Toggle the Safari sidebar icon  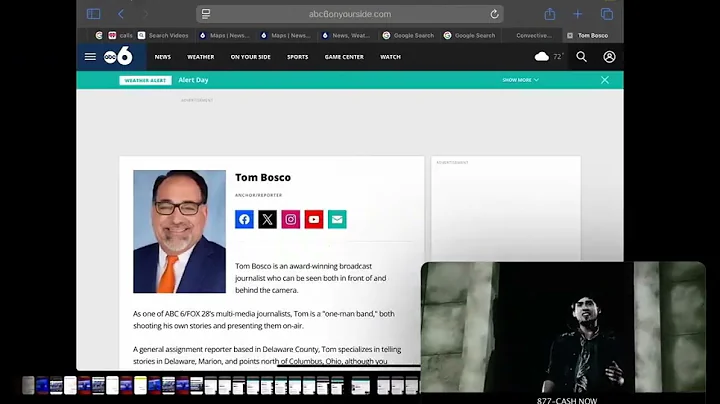point(93,14)
